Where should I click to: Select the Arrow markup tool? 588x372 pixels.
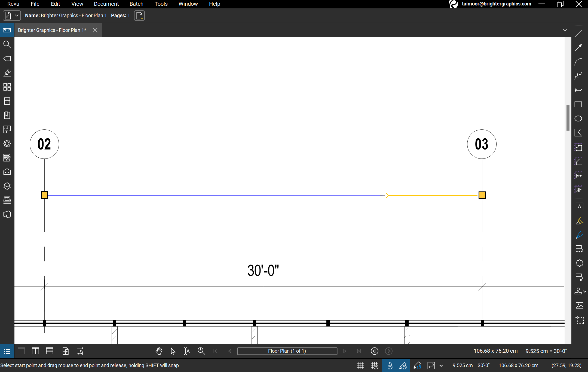click(x=578, y=48)
